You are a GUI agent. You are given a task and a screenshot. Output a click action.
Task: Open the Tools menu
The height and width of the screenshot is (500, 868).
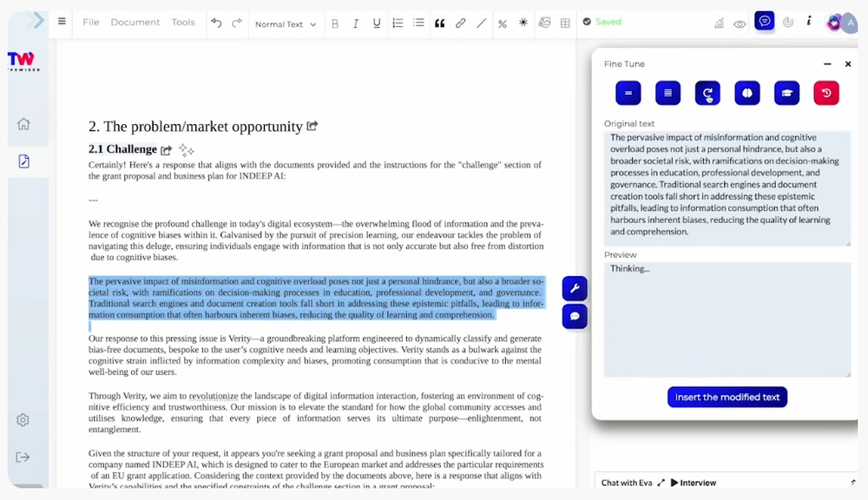(x=183, y=23)
